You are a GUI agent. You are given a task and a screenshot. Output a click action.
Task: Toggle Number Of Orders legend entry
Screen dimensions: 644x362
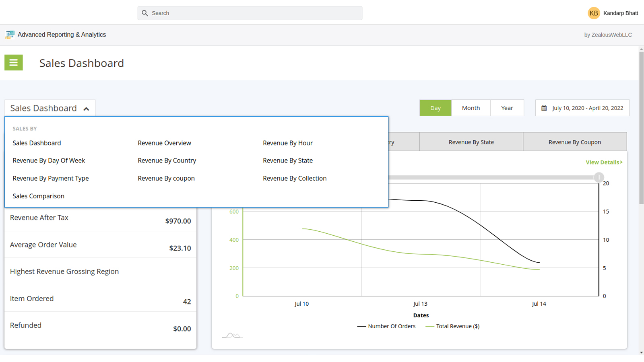point(386,326)
